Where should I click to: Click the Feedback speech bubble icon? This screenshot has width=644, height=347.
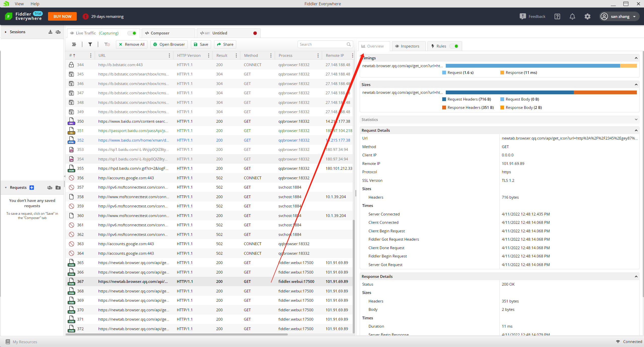[523, 17]
